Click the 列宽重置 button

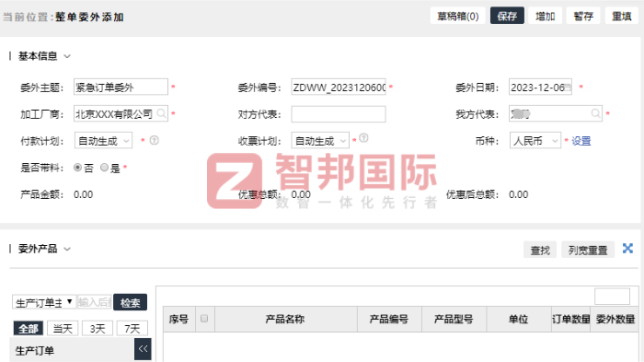[x=588, y=250]
